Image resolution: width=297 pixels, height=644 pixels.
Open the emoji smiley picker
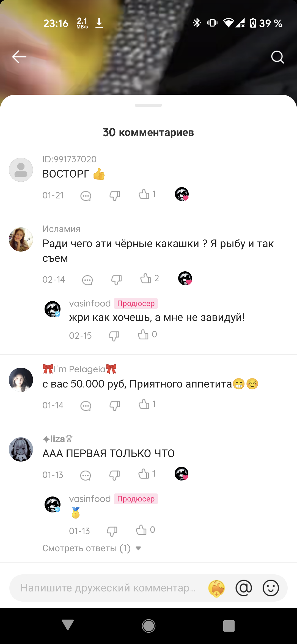pos(271,588)
